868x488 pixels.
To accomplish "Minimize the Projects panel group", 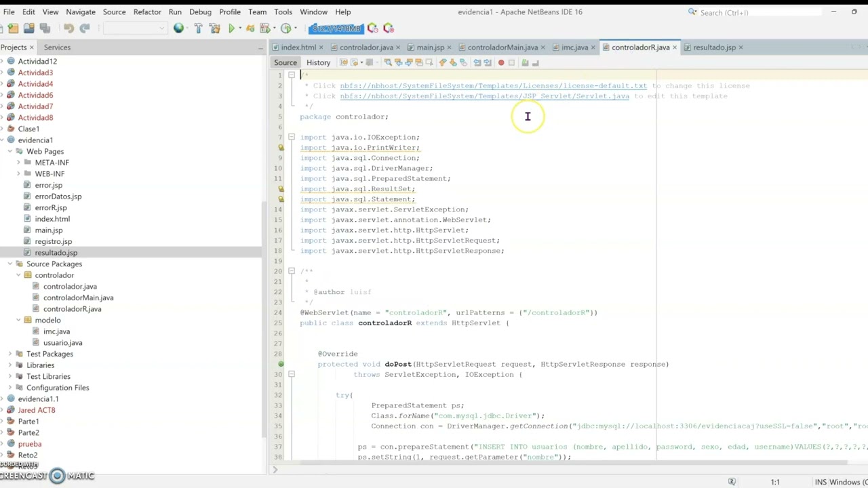I will coord(261,47).
